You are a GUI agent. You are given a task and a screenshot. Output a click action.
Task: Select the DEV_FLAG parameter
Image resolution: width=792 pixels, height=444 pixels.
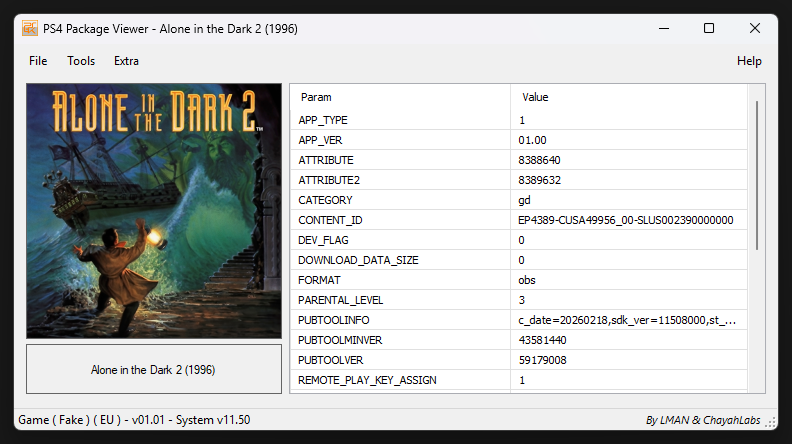[323, 240]
